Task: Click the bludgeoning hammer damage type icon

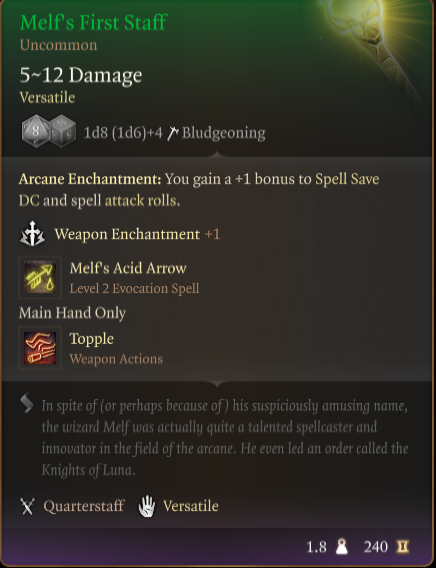Action: pos(172,133)
